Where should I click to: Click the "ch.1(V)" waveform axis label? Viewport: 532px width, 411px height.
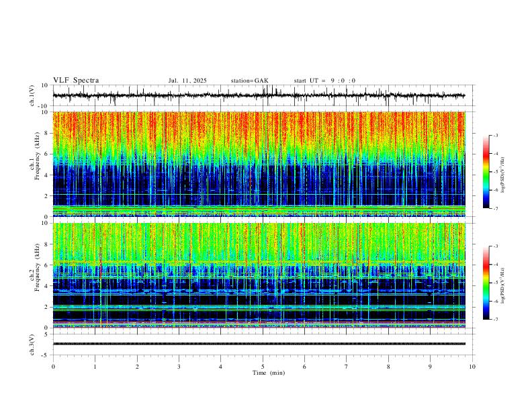pos(32,95)
